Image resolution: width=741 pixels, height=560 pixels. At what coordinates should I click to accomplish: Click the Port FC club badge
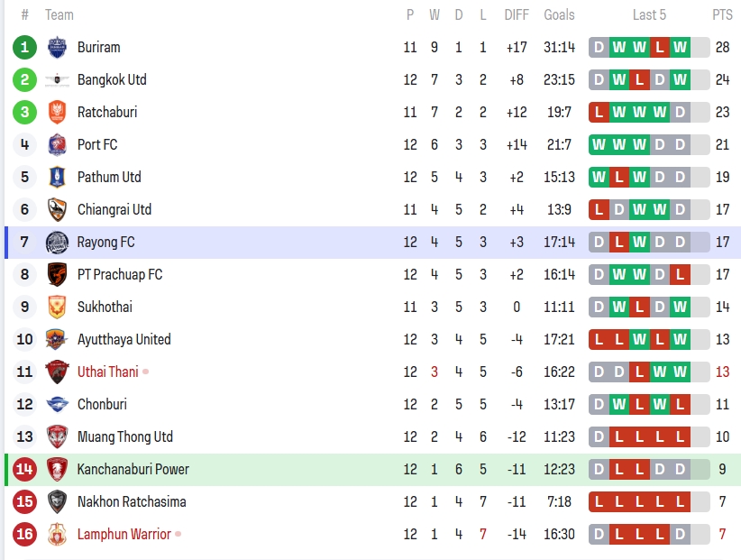(57, 144)
